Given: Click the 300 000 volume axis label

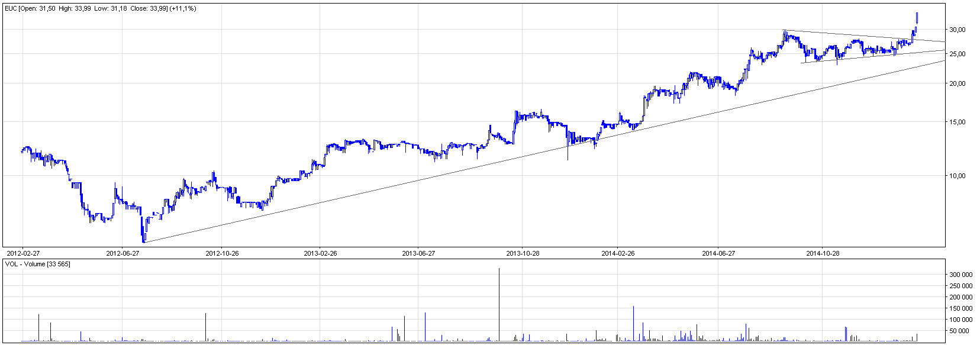Looking at the screenshot, I should [x=961, y=275].
